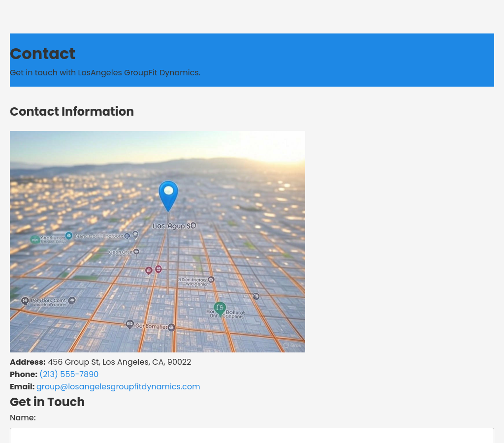Click the 'Name:' field label
Viewport: 504px width, 443px height.
point(23,418)
